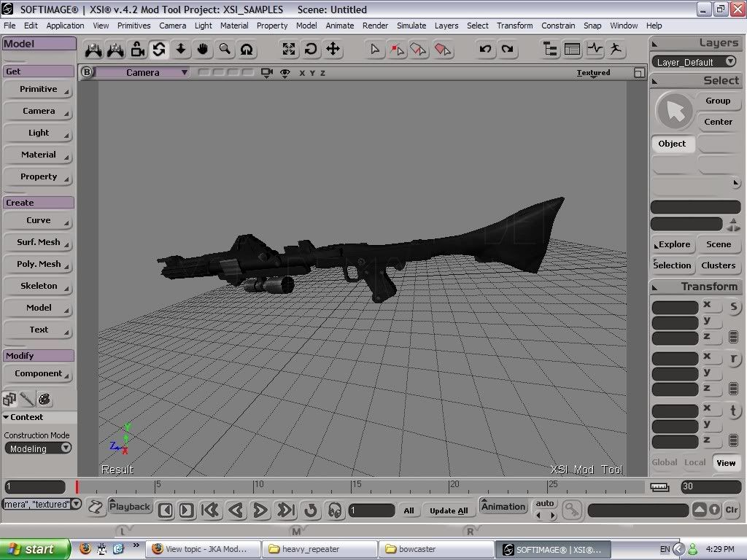
Task: Jump to last frame
Action: pos(286,510)
